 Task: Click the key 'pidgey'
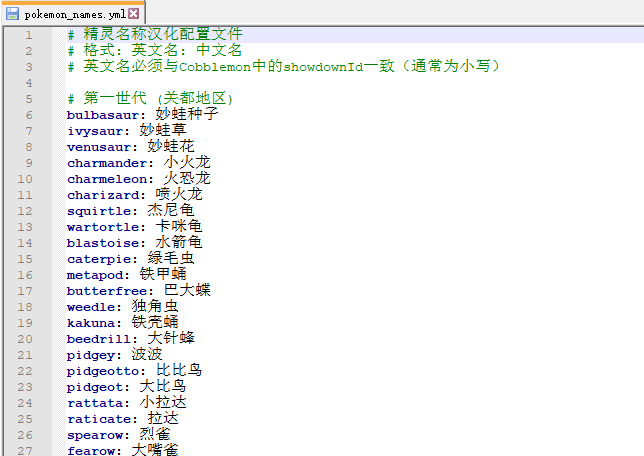pyautogui.click(x=90, y=356)
